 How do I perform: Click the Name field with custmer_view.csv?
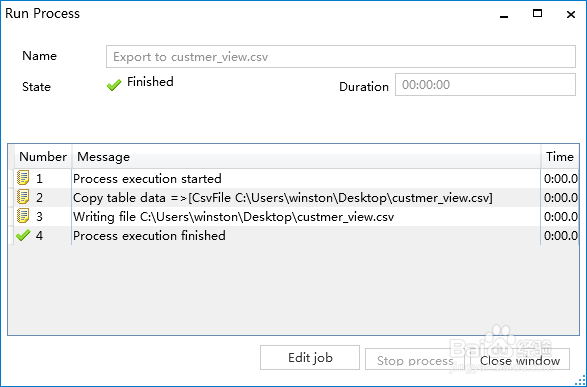tap(341, 57)
